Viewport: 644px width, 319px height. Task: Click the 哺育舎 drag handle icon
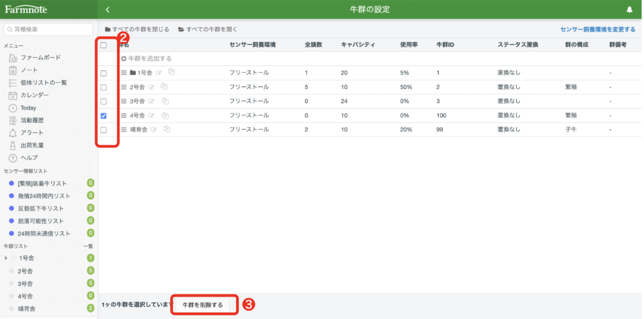pyautogui.click(x=124, y=130)
